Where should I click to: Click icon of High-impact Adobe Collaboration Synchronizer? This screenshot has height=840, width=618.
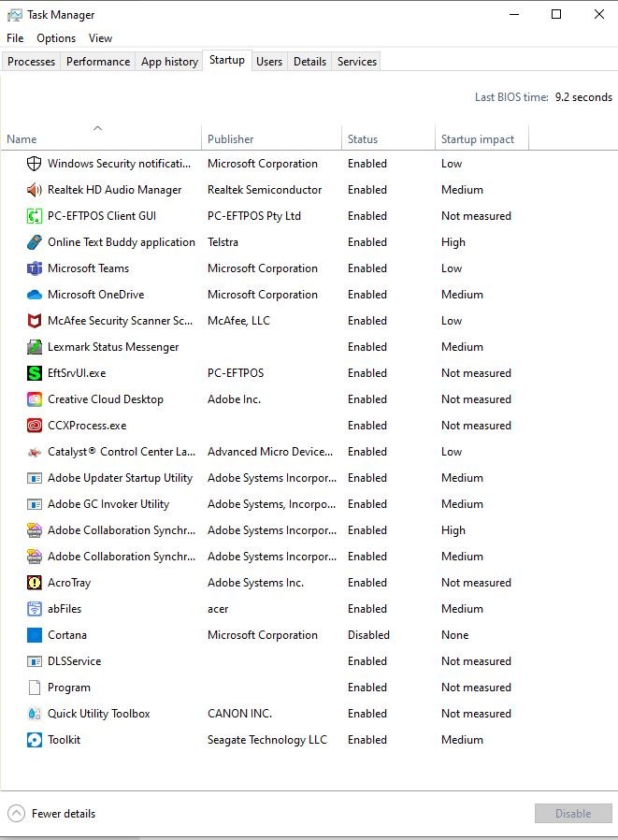tap(35, 530)
